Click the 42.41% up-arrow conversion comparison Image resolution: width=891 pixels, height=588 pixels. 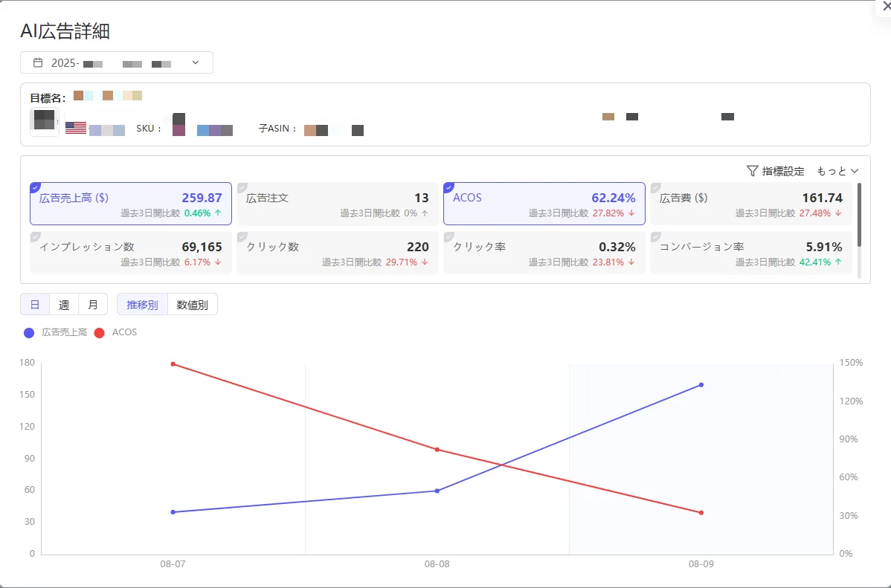pyautogui.click(x=820, y=262)
